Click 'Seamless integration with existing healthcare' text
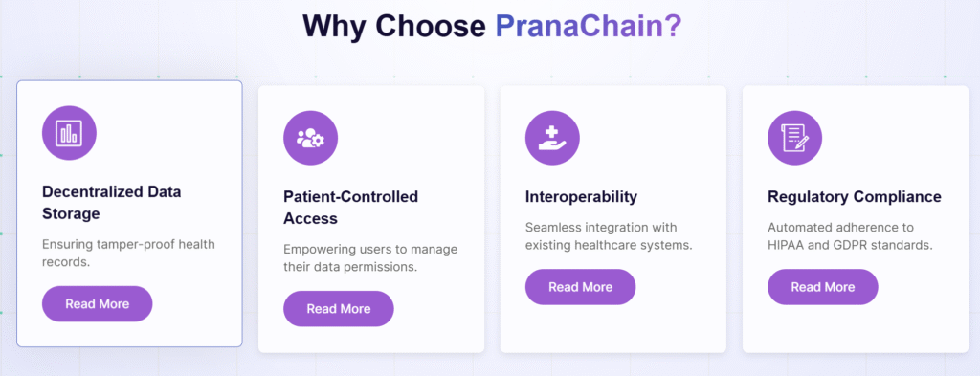Viewport: 980px width, 376px height. click(x=609, y=236)
